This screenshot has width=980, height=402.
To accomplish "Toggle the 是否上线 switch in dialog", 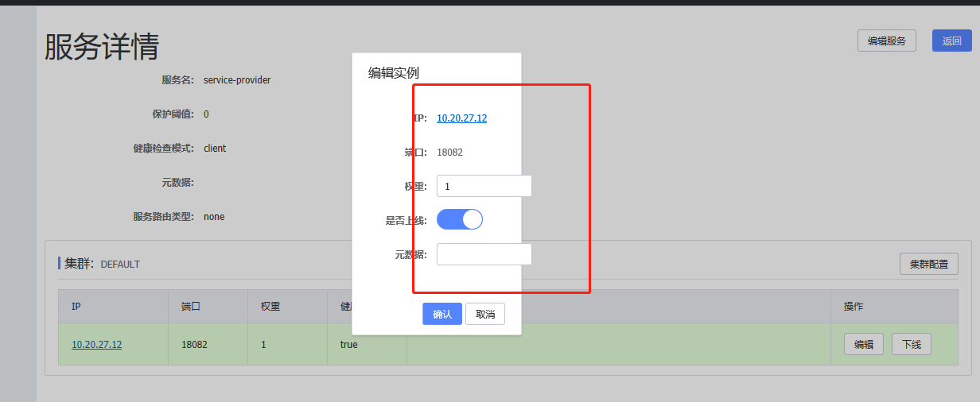I will pyautogui.click(x=460, y=219).
